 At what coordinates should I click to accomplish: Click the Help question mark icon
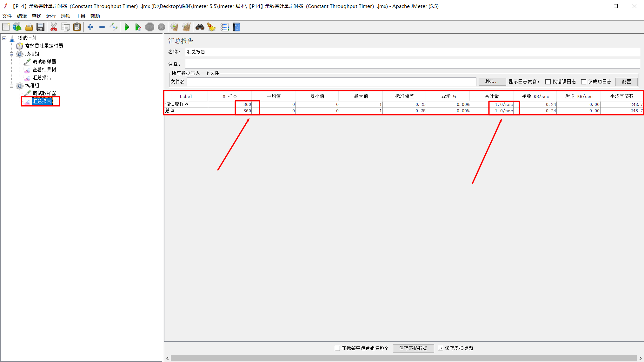coord(236,27)
